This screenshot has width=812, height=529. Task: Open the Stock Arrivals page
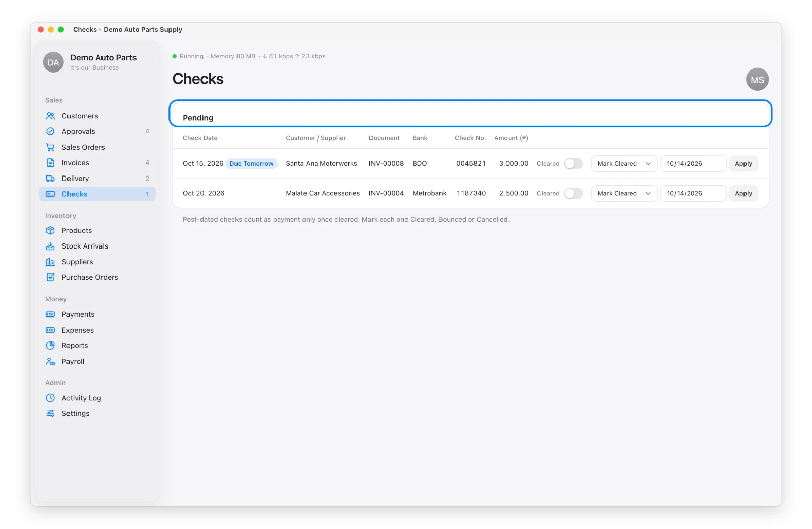tap(97, 246)
